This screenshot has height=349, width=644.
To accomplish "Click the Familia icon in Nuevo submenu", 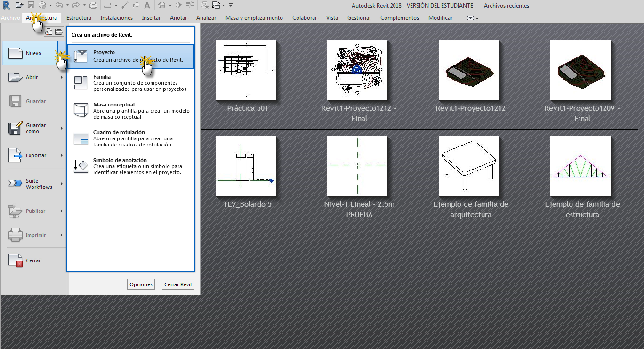I will [x=80, y=82].
